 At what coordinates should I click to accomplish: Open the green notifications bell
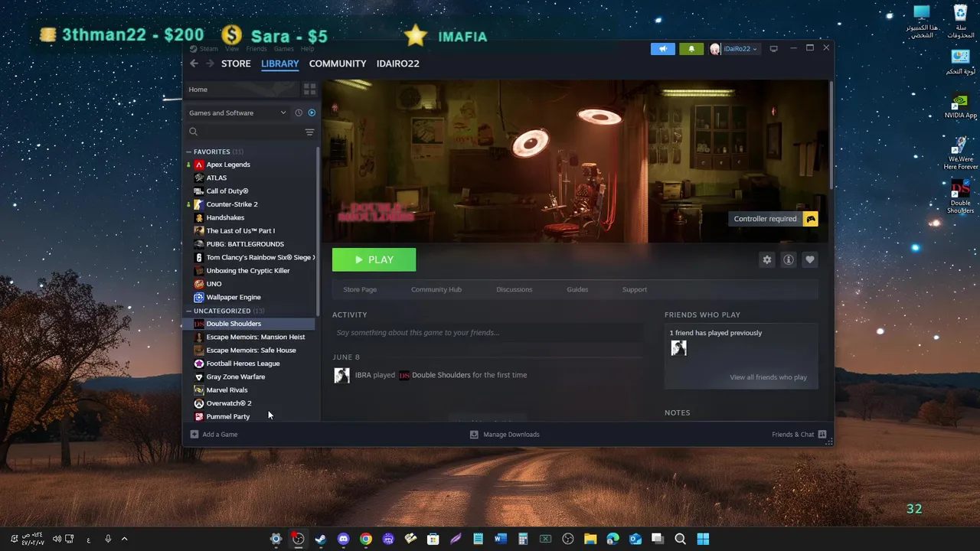[691, 49]
